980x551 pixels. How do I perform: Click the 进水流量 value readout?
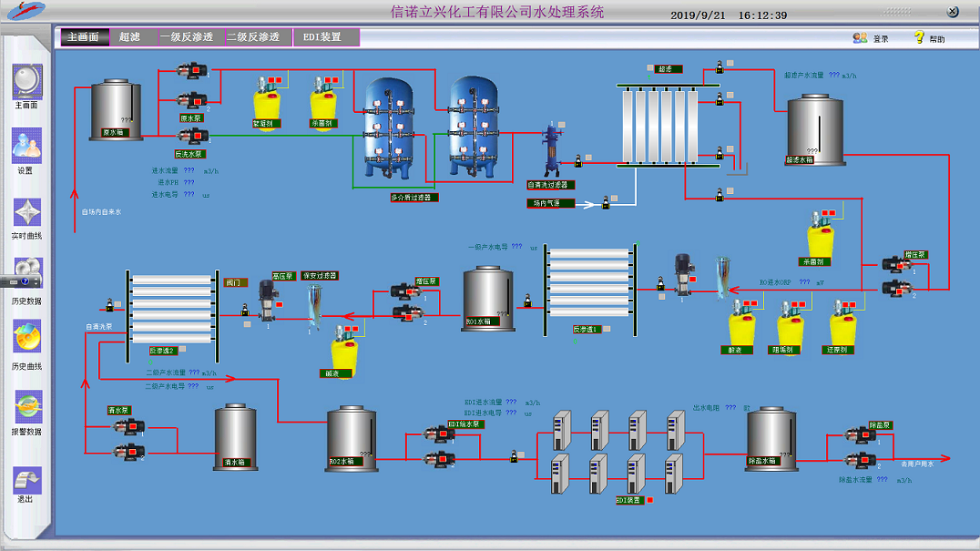[189, 170]
